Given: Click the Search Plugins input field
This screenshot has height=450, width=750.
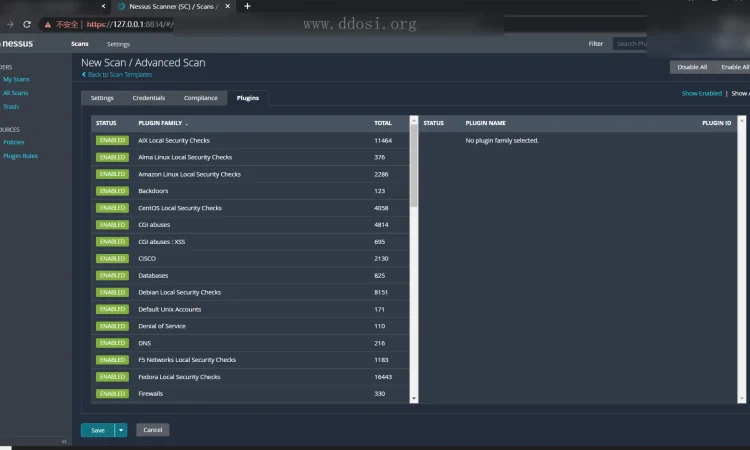Looking at the screenshot, I should [x=631, y=44].
